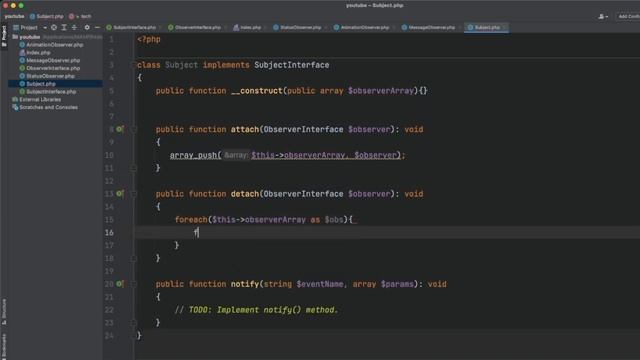Click the class icon in the Subject.php breadcrumb
This screenshot has width=640, height=360.
click(x=32, y=16)
